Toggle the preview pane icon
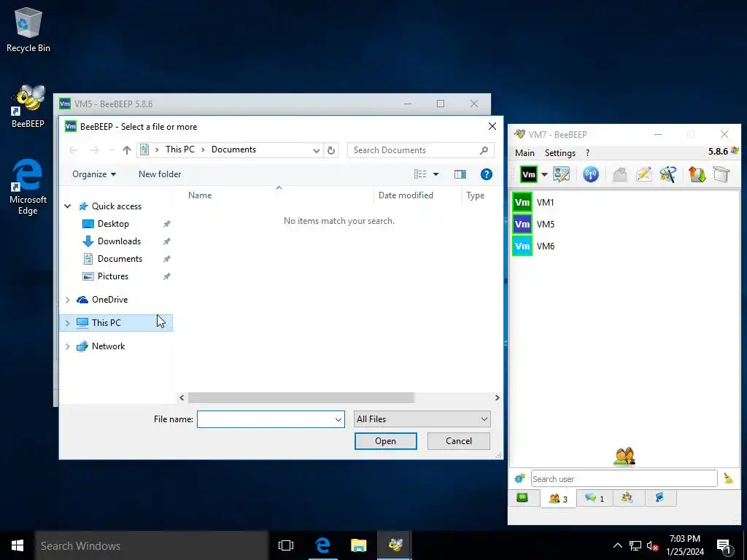Screen dimensions: 747x560 coord(460,174)
